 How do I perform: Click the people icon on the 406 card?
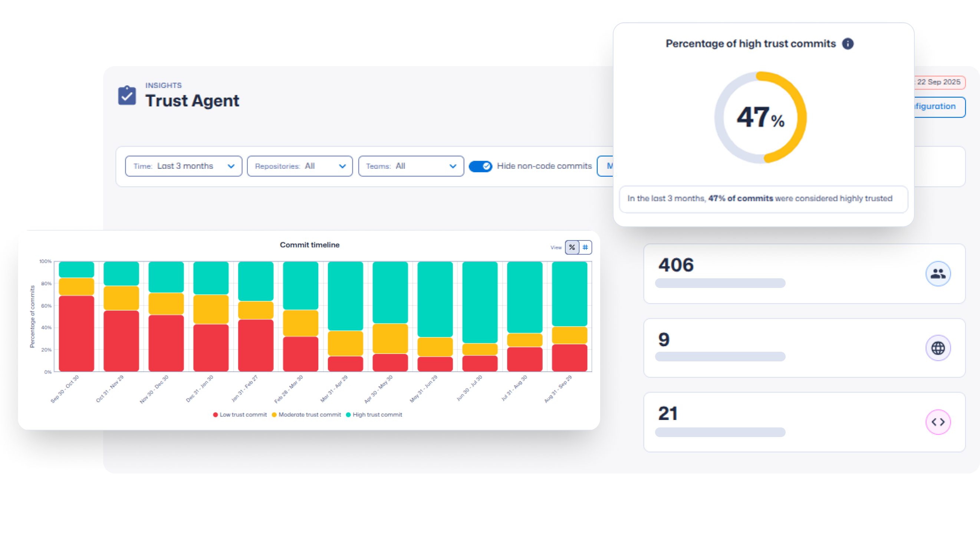[937, 273]
